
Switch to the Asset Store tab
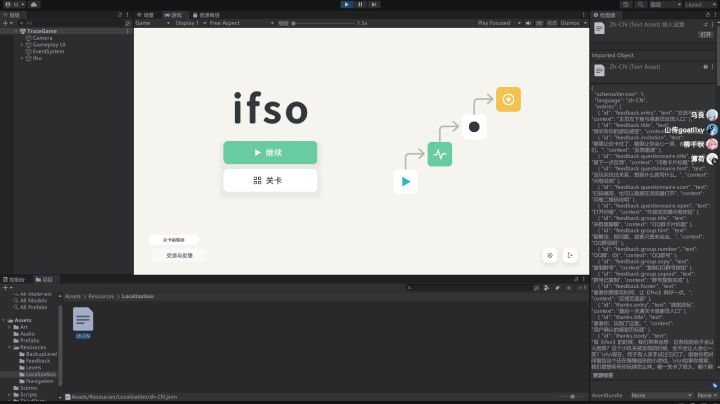(x=206, y=15)
